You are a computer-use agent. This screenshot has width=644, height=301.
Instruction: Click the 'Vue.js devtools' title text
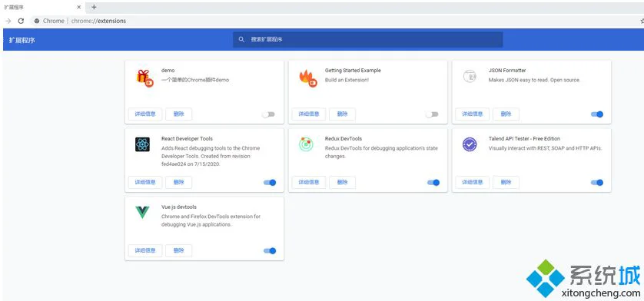[x=178, y=207]
